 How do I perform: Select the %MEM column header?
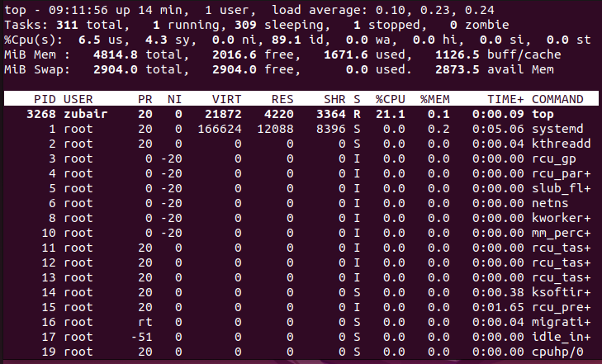pos(434,99)
